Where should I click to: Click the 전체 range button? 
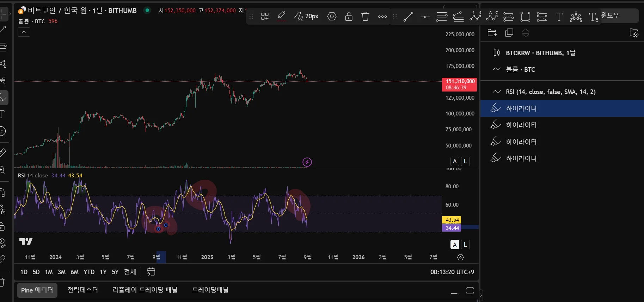[130, 272]
